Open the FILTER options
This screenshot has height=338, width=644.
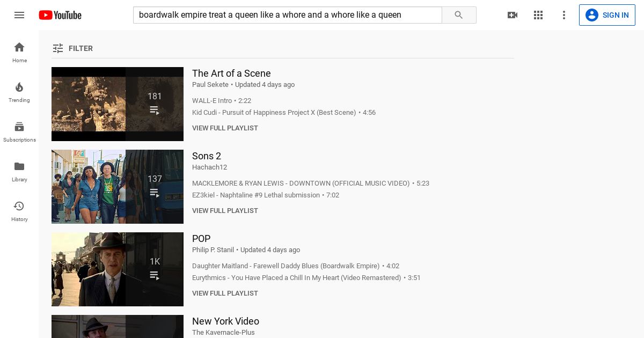[72, 48]
